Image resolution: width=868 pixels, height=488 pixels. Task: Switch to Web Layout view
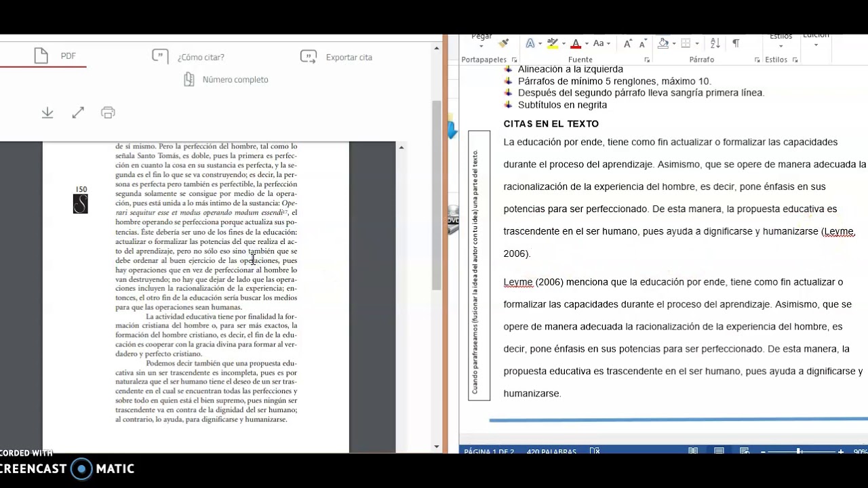tap(745, 451)
